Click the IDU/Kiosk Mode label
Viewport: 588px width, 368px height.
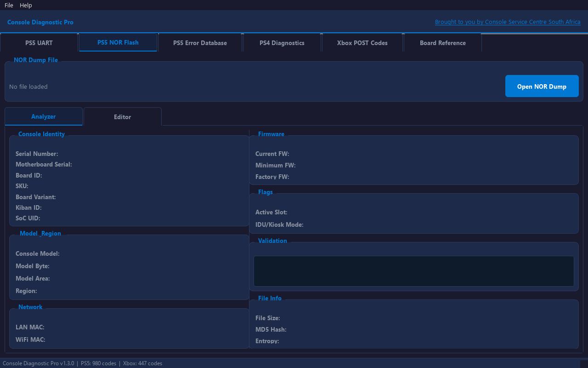click(279, 224)
